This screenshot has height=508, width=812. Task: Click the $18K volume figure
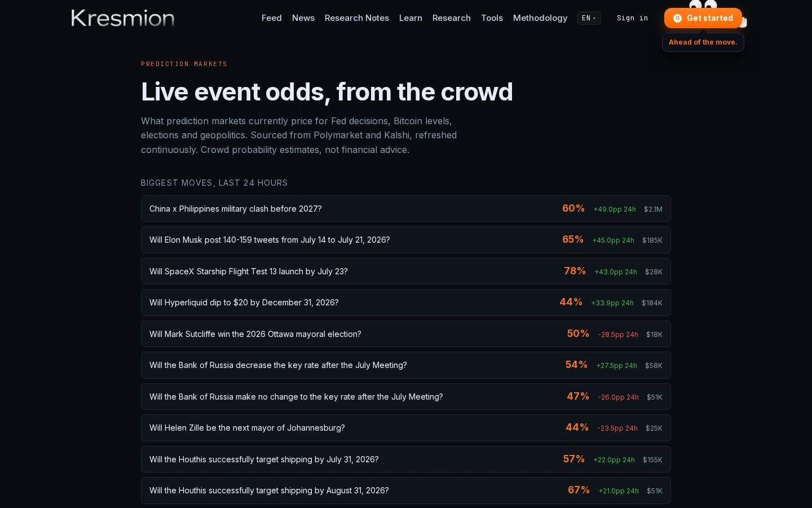(654, 335)
